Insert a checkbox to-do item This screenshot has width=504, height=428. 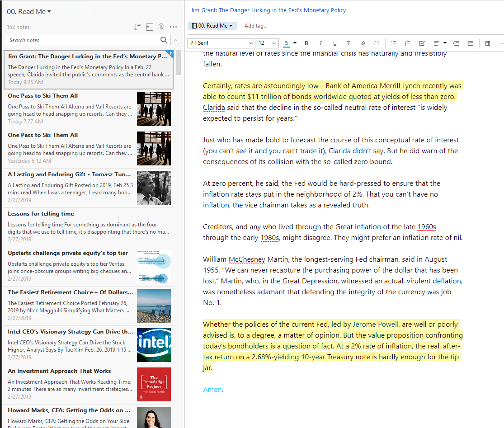(422, 43)
